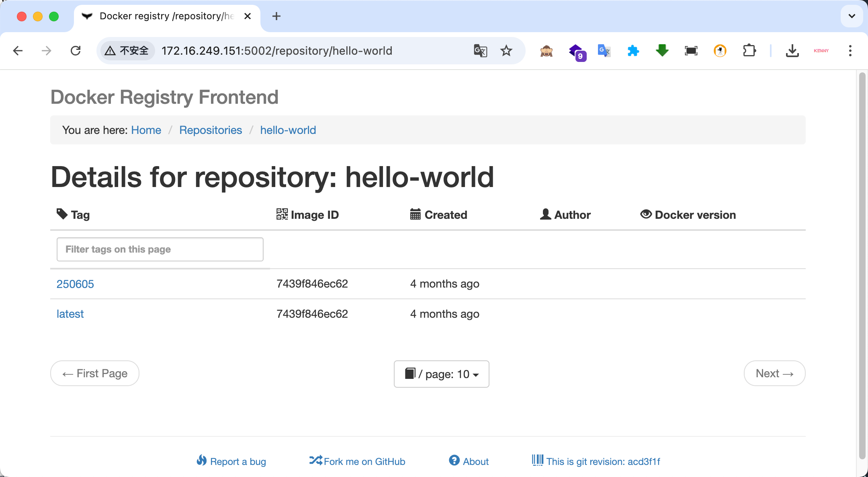The height and width of the screenshot is (477, 868).
Task: Click the screen capture extension icon
Action: [x=691, y=51]
